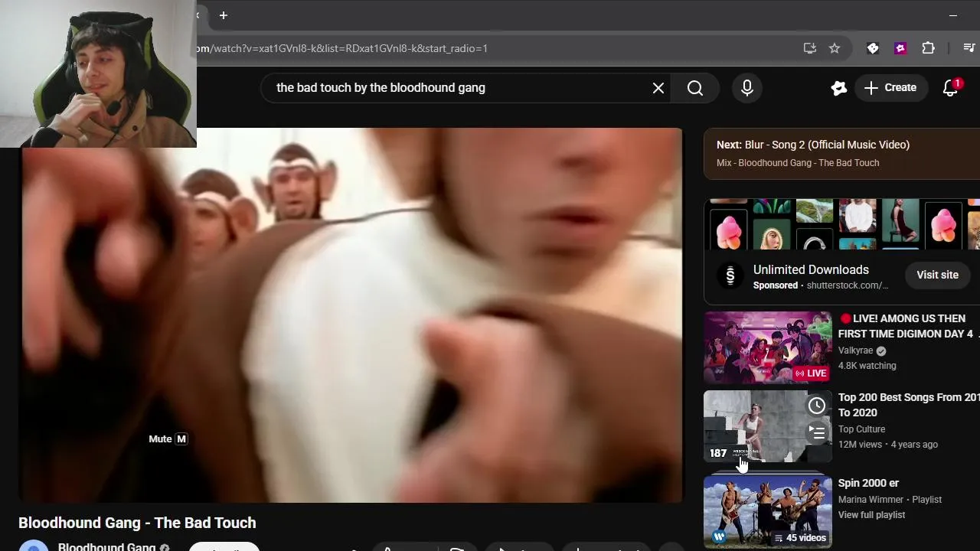Click '12M views • 4 years ago' text
Image resolution: width=980 pixels, height=551 pixels.
tap(888, 445)
